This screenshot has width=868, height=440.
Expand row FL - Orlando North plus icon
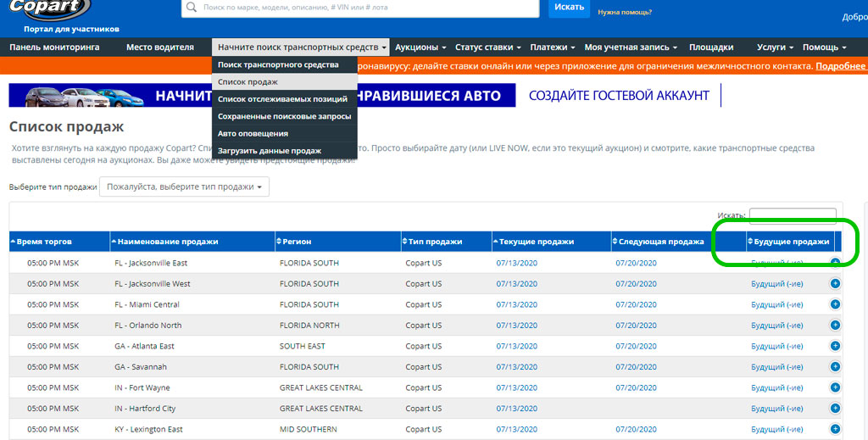point(835,325)
